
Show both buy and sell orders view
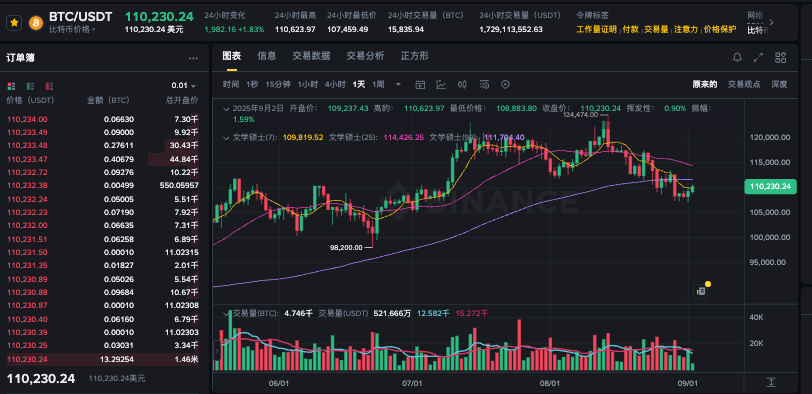[11, 86]
